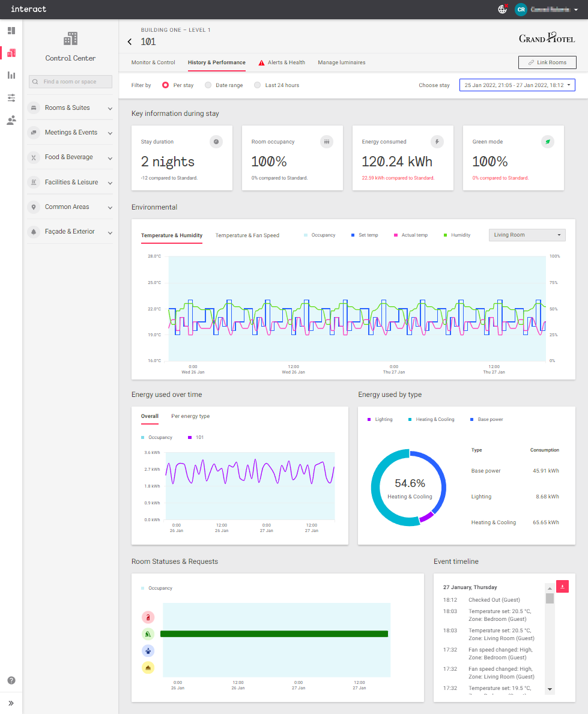Click the Link Rooms button

tap(547, 62)
